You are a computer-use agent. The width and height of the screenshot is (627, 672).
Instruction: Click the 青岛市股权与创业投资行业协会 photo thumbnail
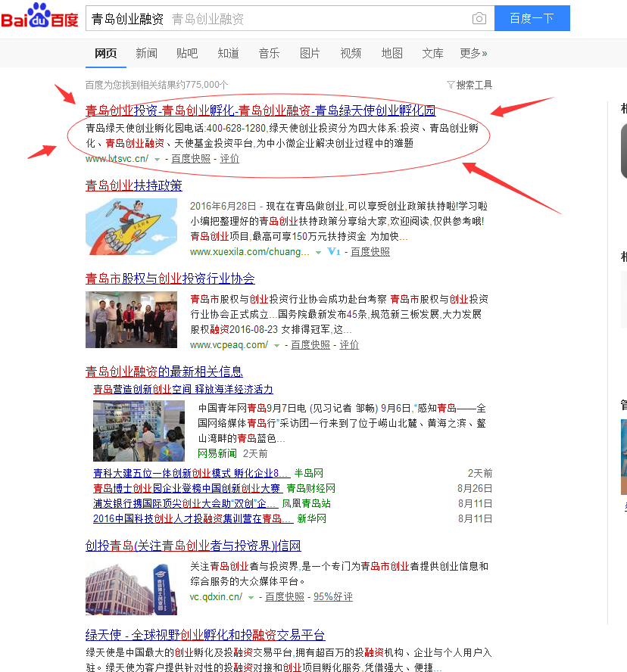[x=132, y=319]
